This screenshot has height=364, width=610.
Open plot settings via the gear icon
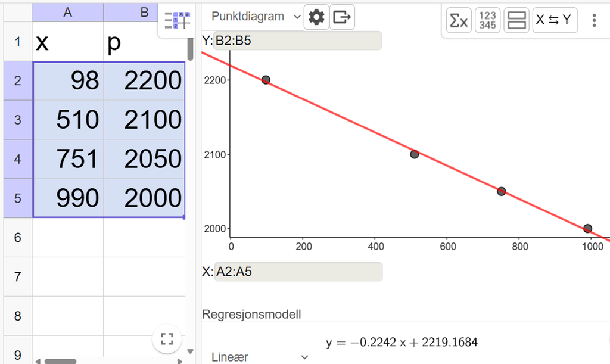point(316,17)
